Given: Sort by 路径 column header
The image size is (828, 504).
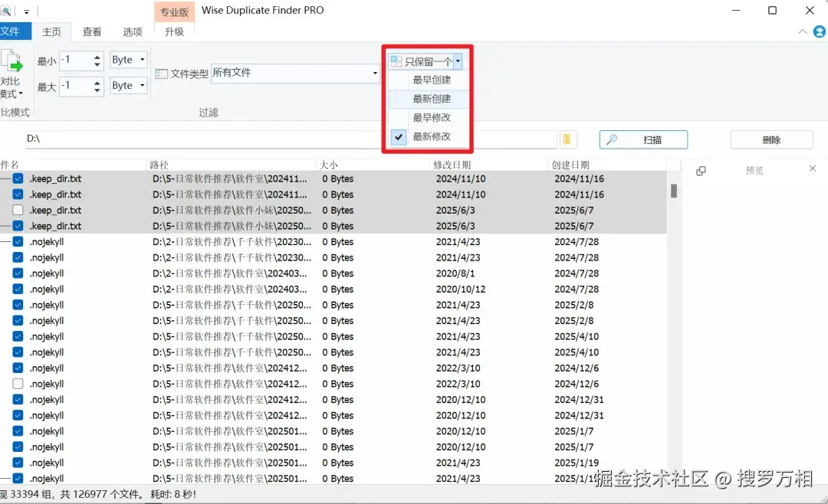Looking at the screenshot, I should [x=231, y=165].
